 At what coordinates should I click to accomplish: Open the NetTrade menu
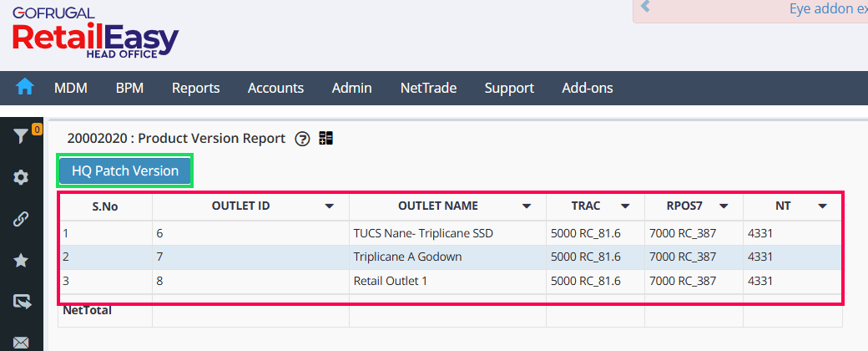point(428,88)
